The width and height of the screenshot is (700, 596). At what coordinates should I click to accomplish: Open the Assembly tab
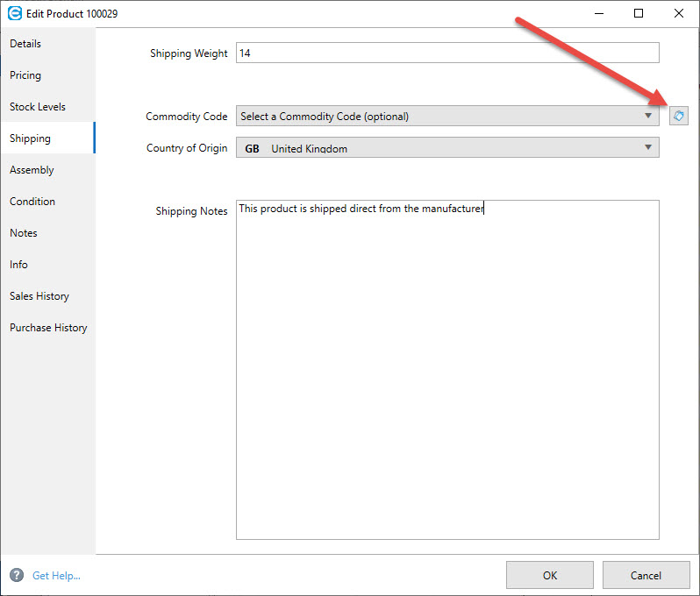click(32, 170)
